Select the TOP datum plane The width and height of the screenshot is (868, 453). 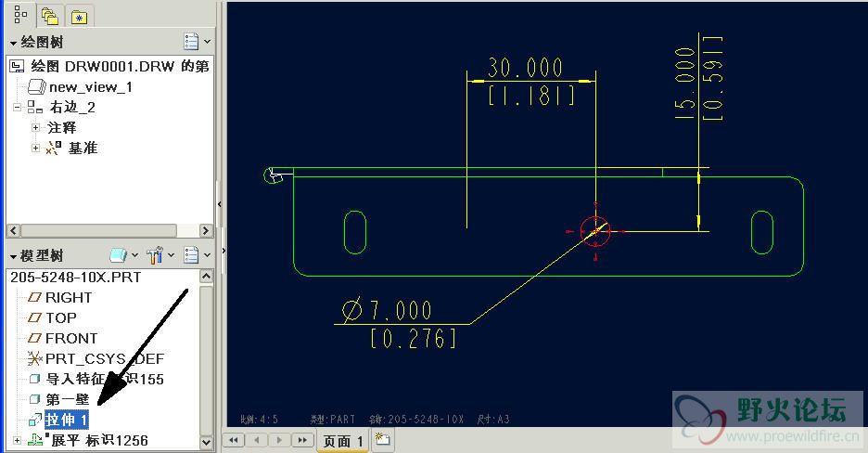61,318
